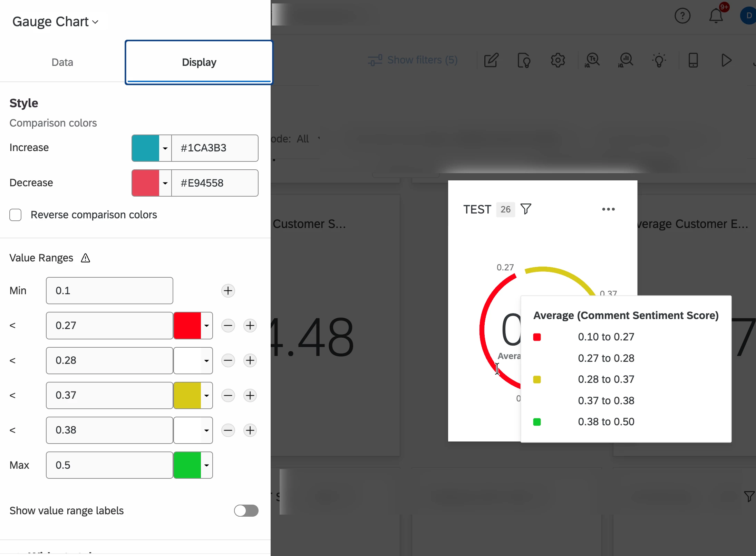Expand the Gauge Chart type dropdown
Image resolution: width=756 pixels, height=556 pixels.
pos(55,22)
